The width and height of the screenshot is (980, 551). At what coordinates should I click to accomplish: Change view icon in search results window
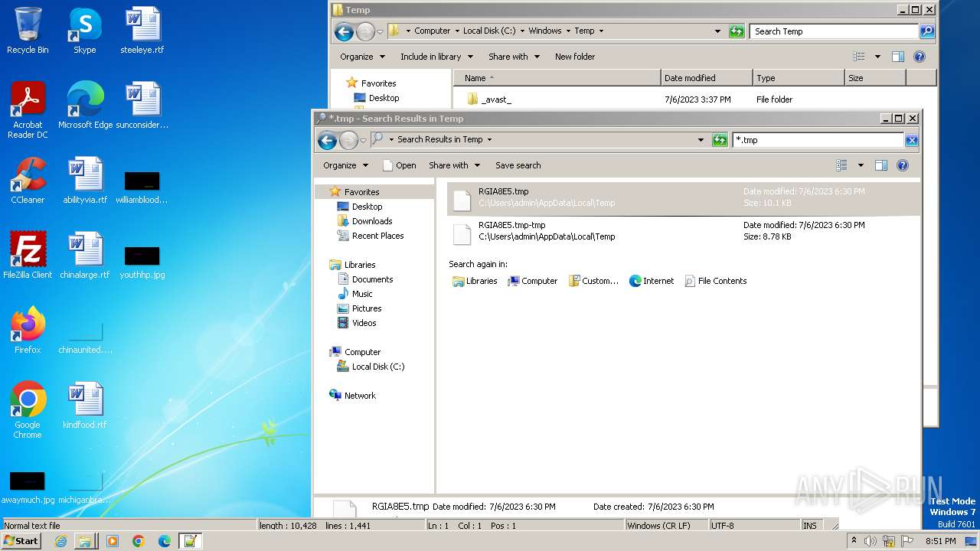pos(842,165)
